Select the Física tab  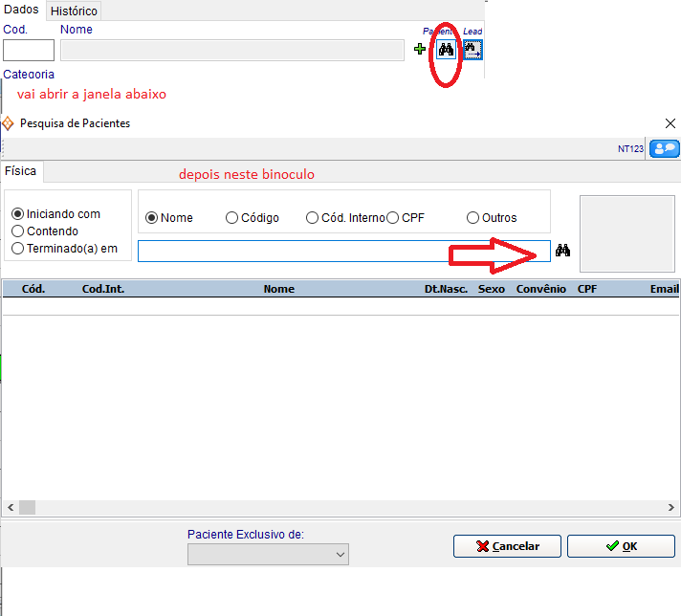(x=21, y=171)
